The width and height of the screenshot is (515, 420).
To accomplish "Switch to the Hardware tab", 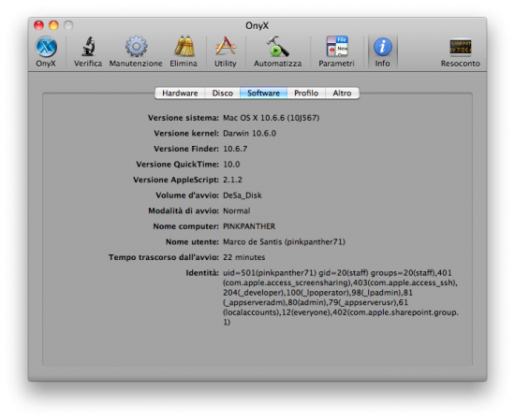I will point(180,94).
